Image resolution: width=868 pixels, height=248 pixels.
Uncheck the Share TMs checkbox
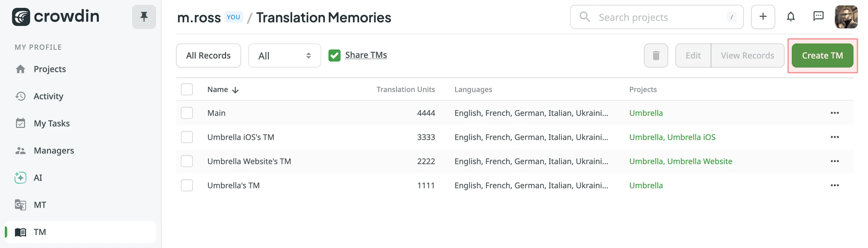[334, 55]
